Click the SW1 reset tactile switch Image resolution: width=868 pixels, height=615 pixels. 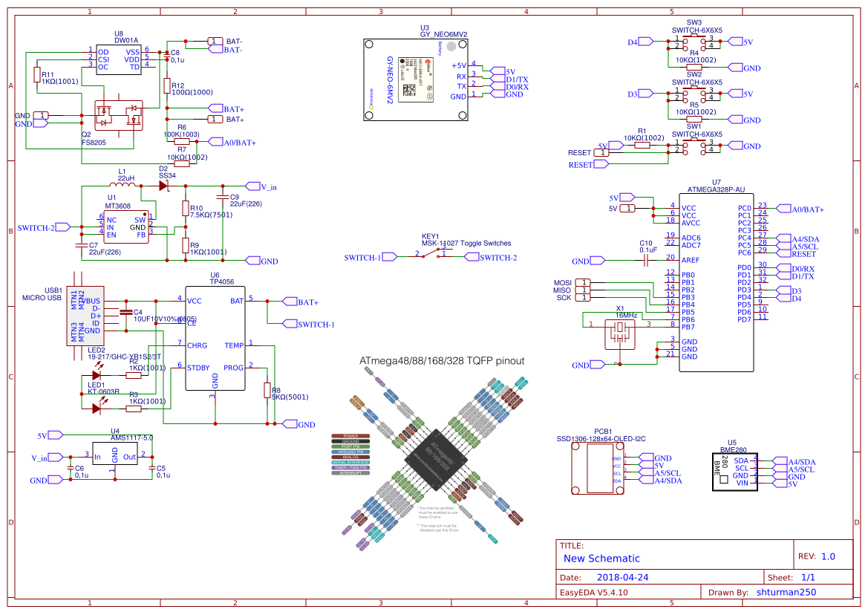click(694, 147)
